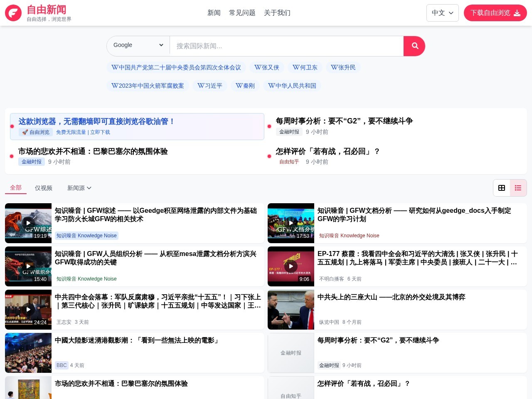Click the 中国共产党第二十届中央委员会第四次全体会议 tag
Viewport: 532px width, 399px height.
(x=176, y=67)
